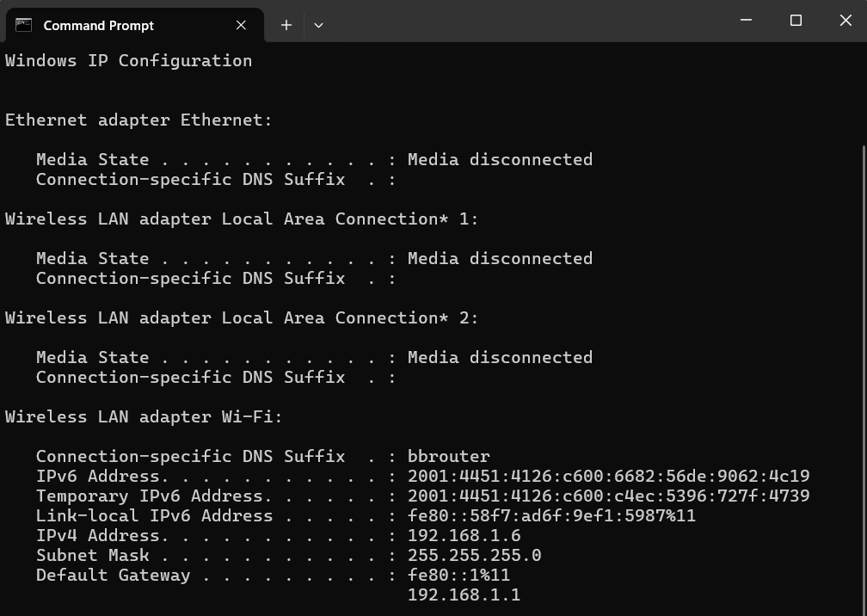This screenshot has width=867, height=616.
Task: Close the terminal window
Action: (x=845, y=21)
